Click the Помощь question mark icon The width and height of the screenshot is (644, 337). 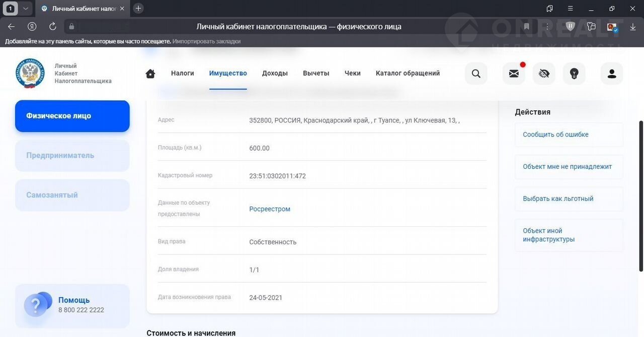36,305
